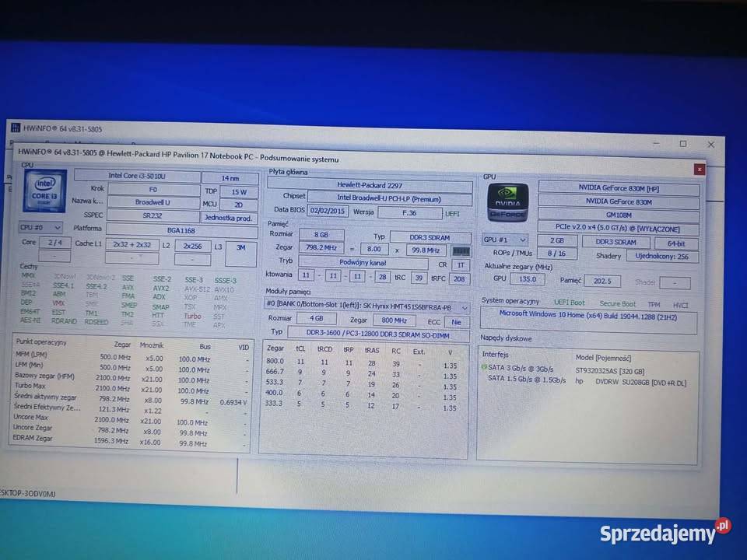Image resolution: width=747 pixels, height=560 pixels.
Task: Click the 202.5 GPU memory clock value
Action: 602,281
